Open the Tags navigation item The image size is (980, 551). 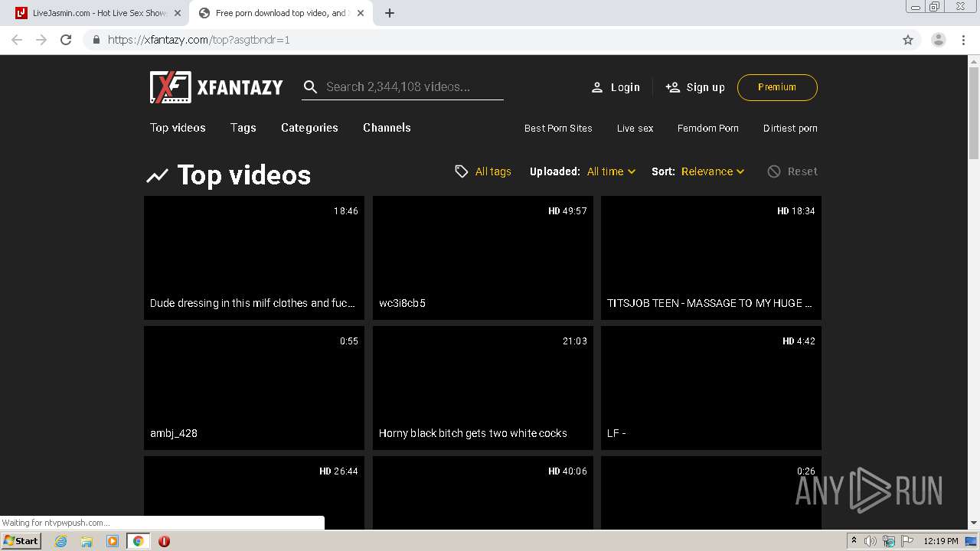(x=243, y=128)
